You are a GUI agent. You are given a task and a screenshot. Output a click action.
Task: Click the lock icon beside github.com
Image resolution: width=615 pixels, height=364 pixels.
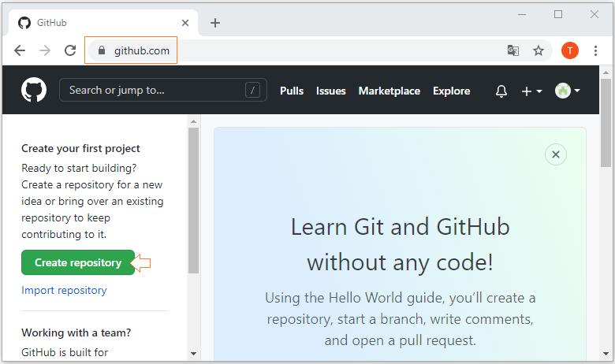[x=102, y=50]
